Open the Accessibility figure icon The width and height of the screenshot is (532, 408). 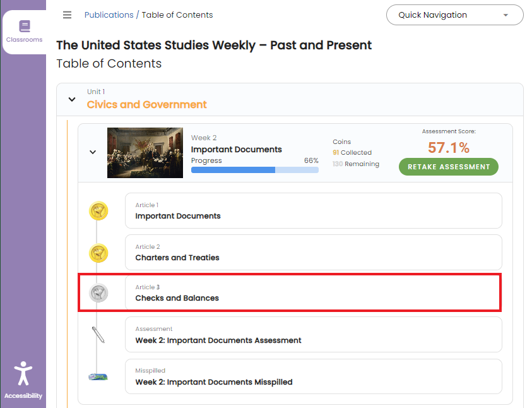click(x=23, y=373)
